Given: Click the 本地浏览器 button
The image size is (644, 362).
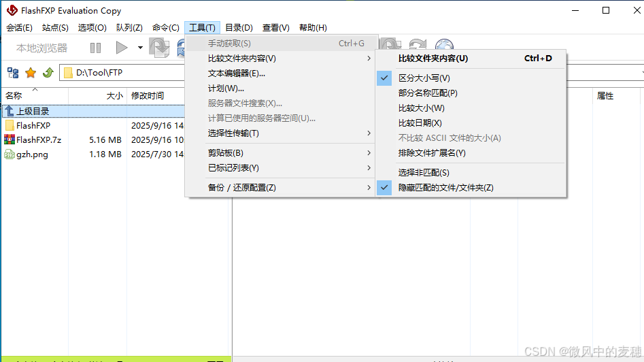Looking at the screenshot, I should tap(41, 48).
